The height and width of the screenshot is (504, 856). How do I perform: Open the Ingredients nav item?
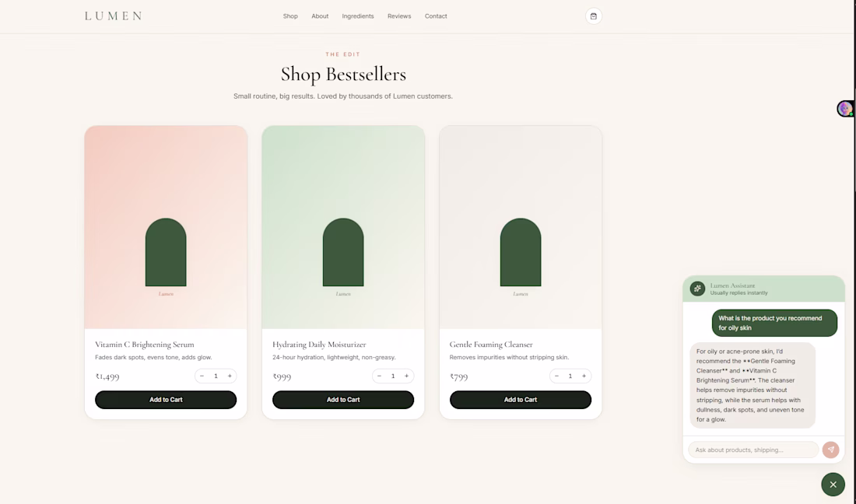pos(358,16)
